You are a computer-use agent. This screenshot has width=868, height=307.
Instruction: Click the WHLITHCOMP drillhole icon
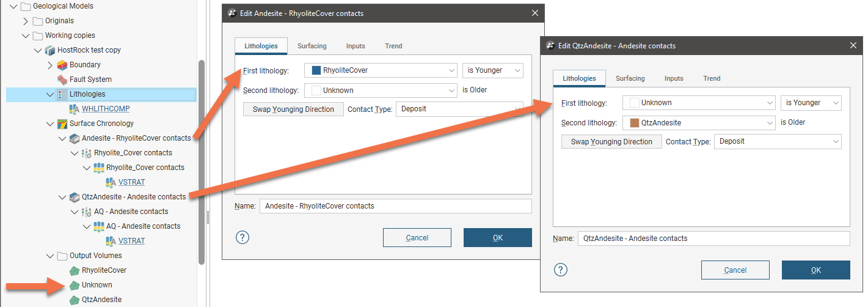point(74,109)
